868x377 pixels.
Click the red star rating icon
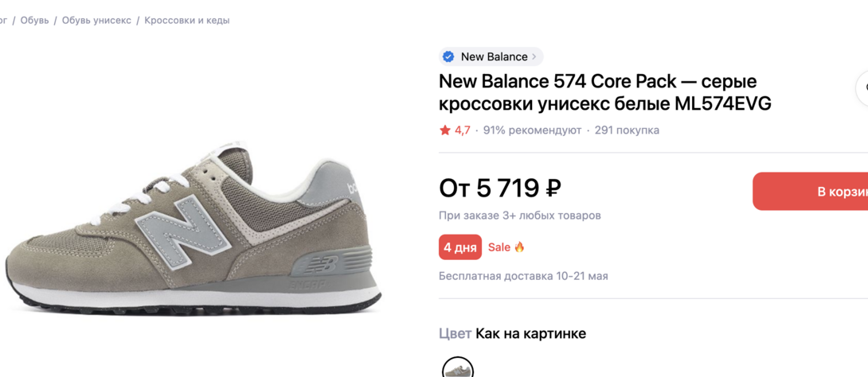pos(445,130)
